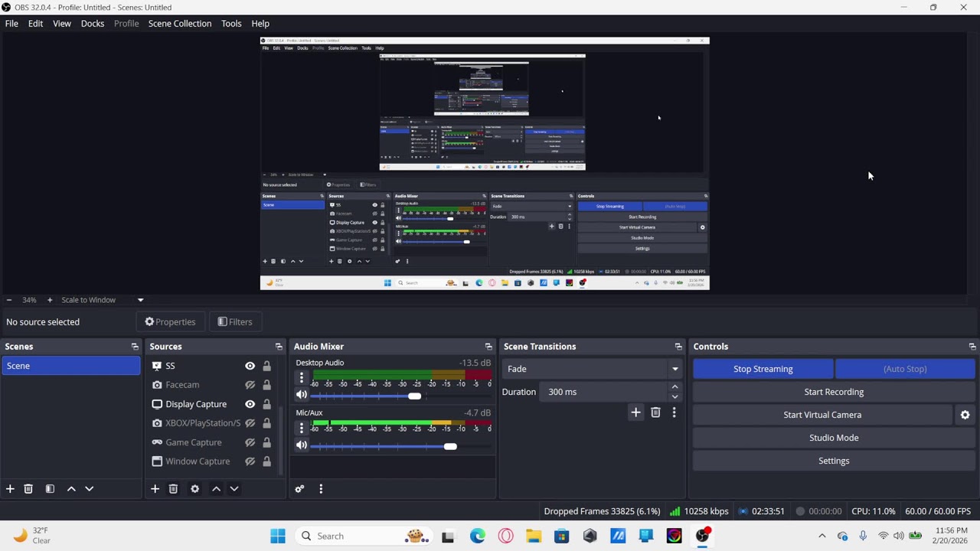
Task: Open source Properties button
Action: click(x=170, y=322)
